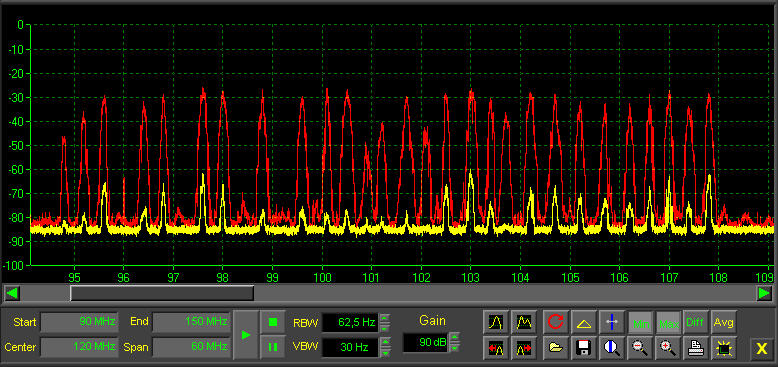This screenshot has width=778, height=367.
Task: Click the RBW value 62,5 Hz
Action: click(x=350, y=323)
